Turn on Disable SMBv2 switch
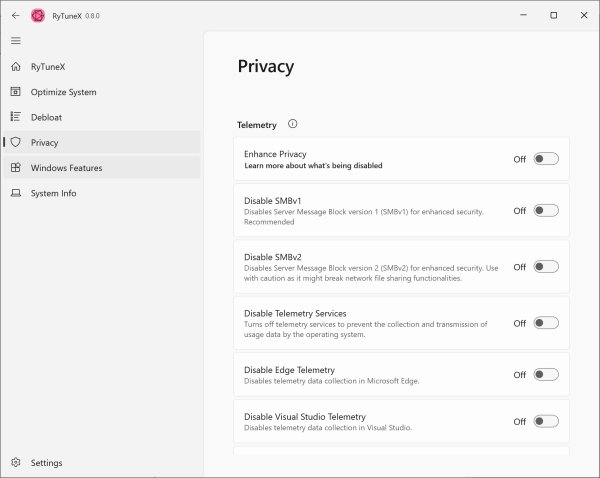The width and height of the screenshot is (600, 478). (546, 267)
